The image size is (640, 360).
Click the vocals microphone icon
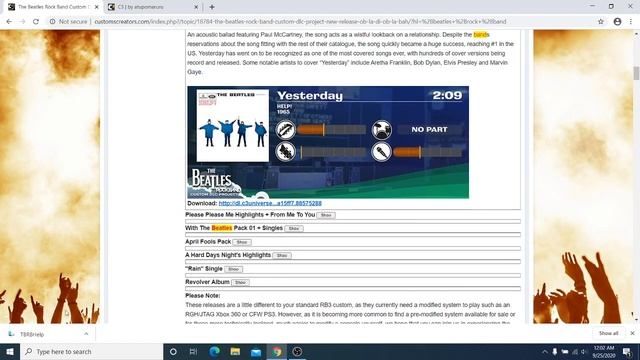click(x=382, y=152)
